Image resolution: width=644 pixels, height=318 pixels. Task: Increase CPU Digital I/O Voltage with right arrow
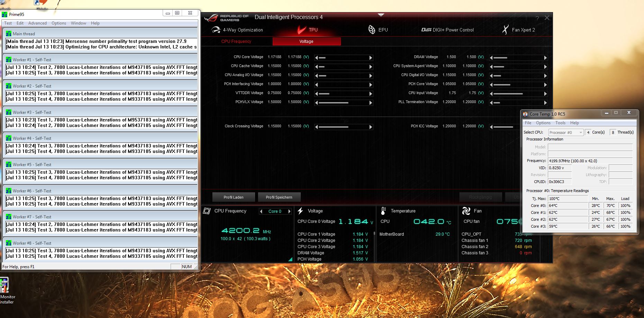(545, 76)
